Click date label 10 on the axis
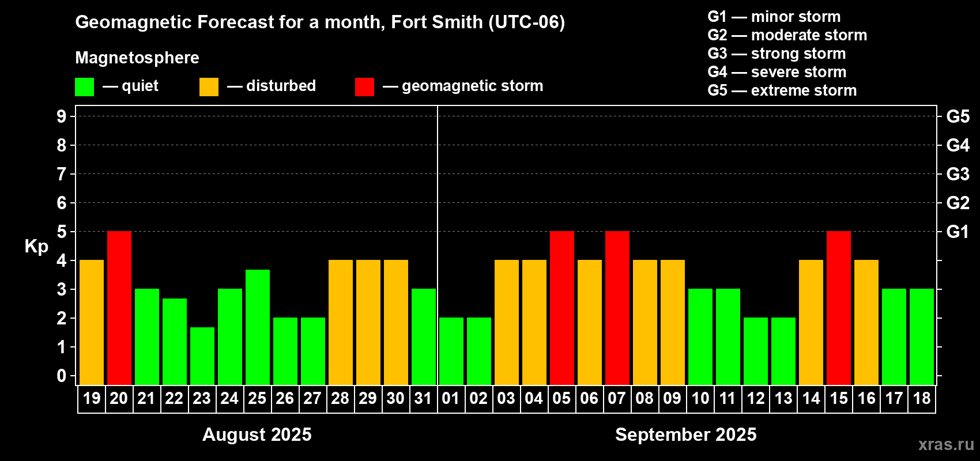The width and height of the screenshot is (980, 461). click(700, 399)
